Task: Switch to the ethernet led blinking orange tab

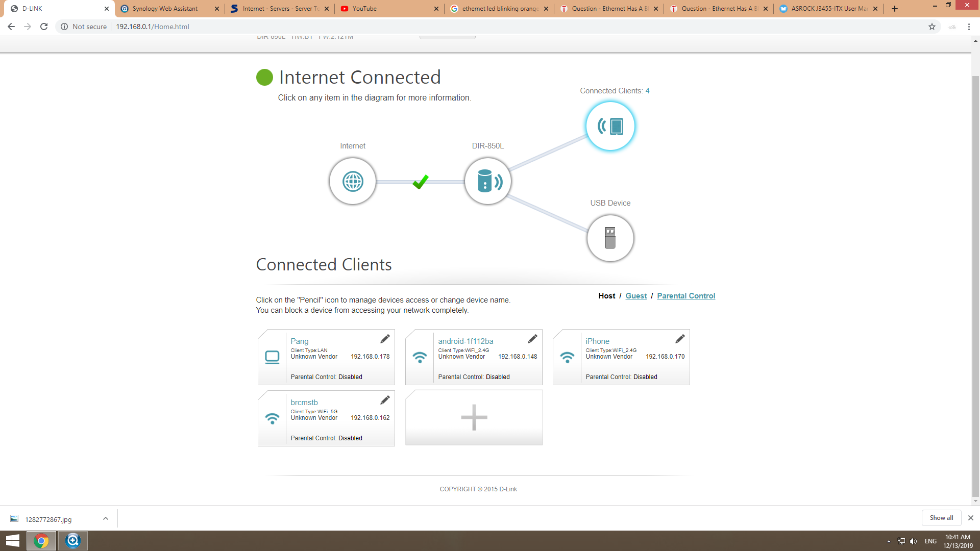Action: click(500, 9)
